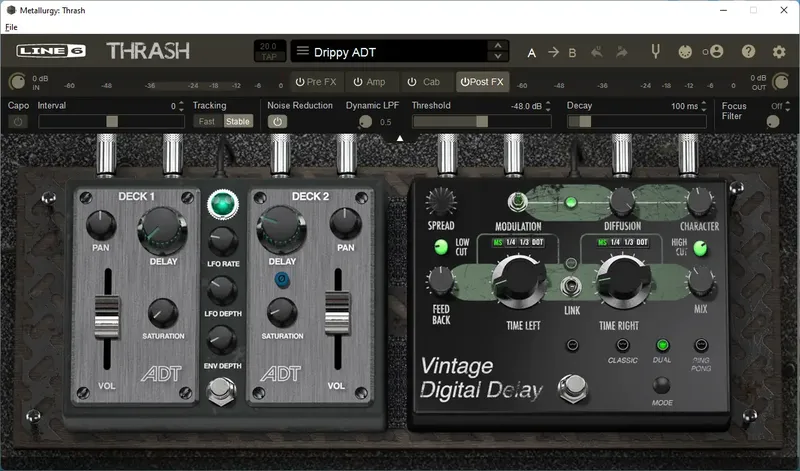Screen dimensions: 800x471
Task: Select the PING PONG delay mode LED
Action: click(x=701, y=345)
